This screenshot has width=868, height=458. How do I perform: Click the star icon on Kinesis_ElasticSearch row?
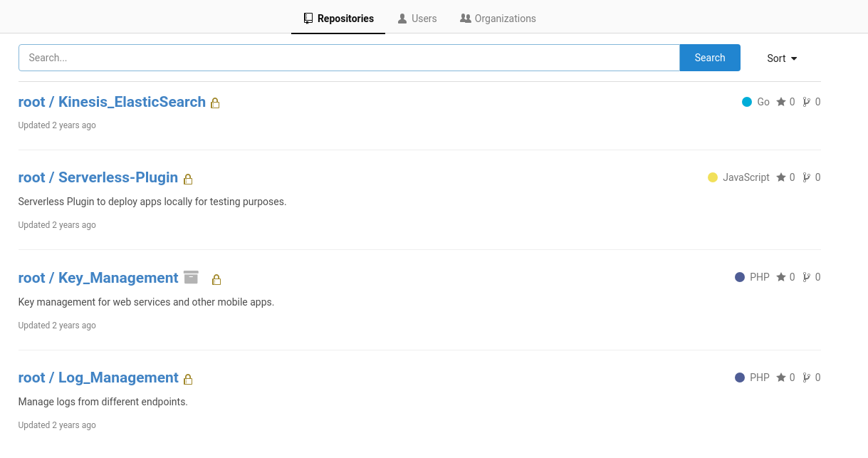(x=781, y=102)
